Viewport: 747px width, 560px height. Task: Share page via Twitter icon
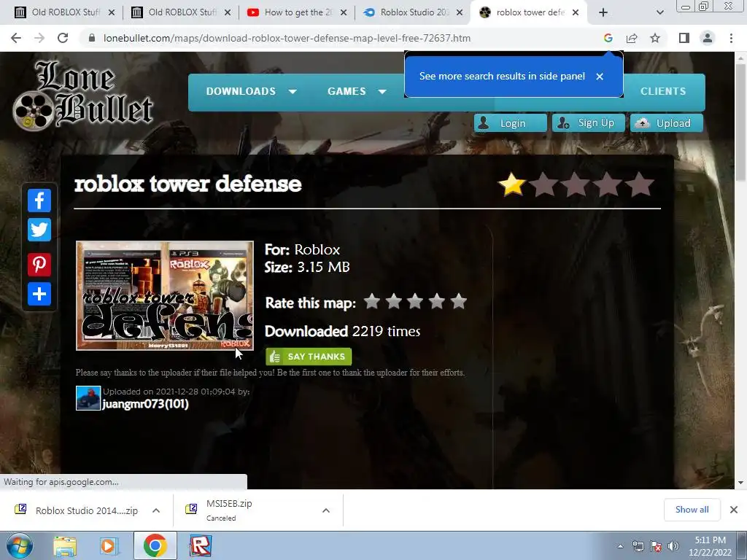click(x=39, y=230)
